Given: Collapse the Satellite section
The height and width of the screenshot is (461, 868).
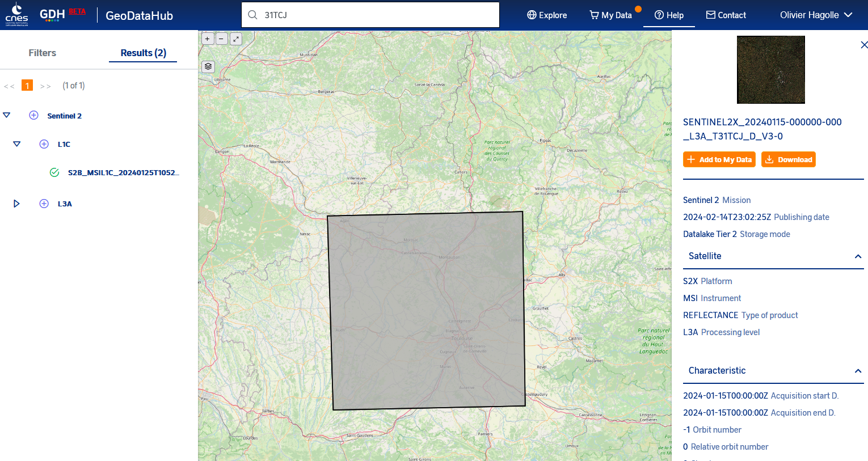Looking at the screenshot, I should click(x=858, y=256).
